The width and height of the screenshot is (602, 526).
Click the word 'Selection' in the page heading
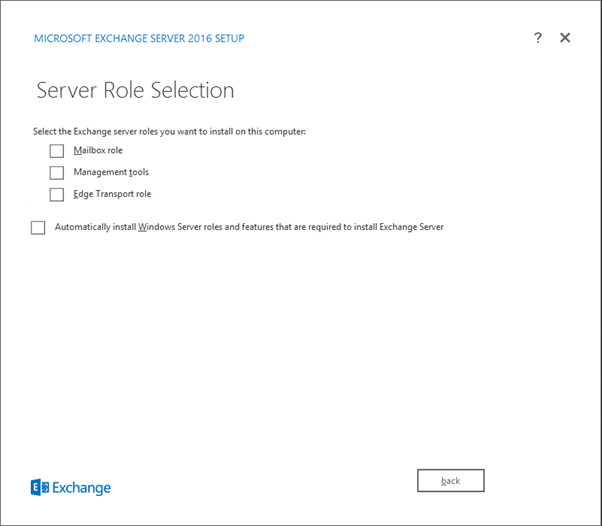point(191,90)
